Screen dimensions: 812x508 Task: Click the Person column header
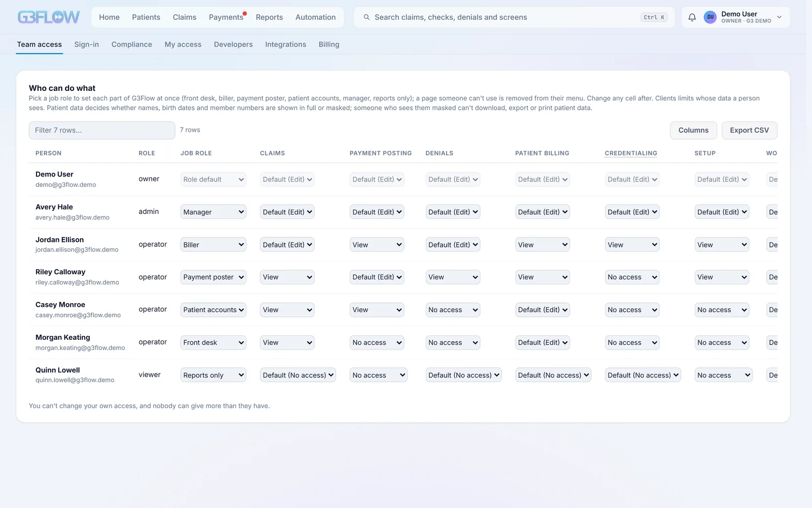[48, 153]
